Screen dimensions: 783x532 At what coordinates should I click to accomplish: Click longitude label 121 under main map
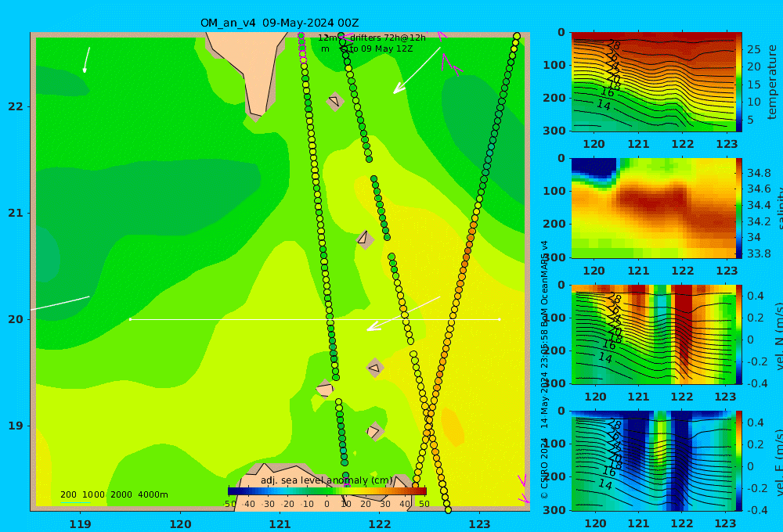pos(280,524)
